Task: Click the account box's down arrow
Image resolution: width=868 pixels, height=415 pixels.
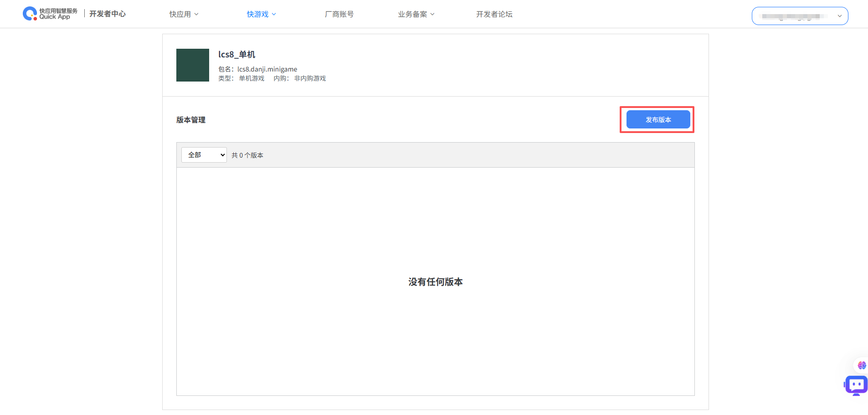Action: 839,16
